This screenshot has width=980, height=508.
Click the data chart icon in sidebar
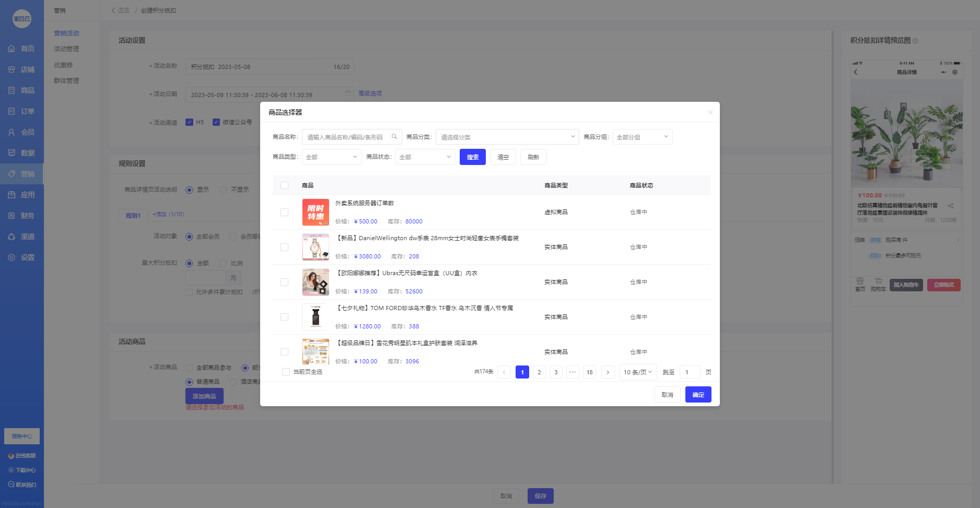[11, 153]
